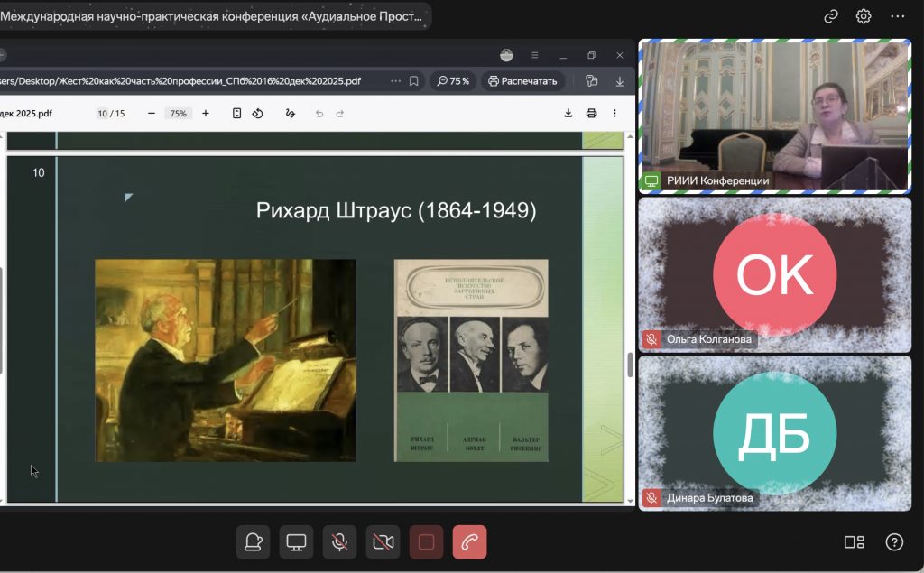Open the PDF viewer more actions menu

pyautogui.click(x=614, y=114)
